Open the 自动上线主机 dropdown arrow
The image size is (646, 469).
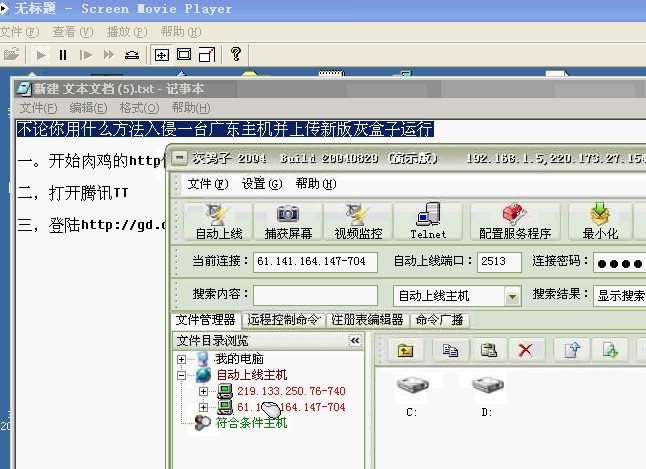512,296
